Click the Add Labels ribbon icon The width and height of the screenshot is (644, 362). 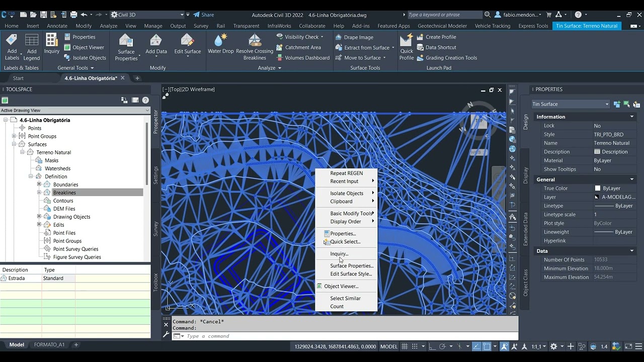coord(12,47)
